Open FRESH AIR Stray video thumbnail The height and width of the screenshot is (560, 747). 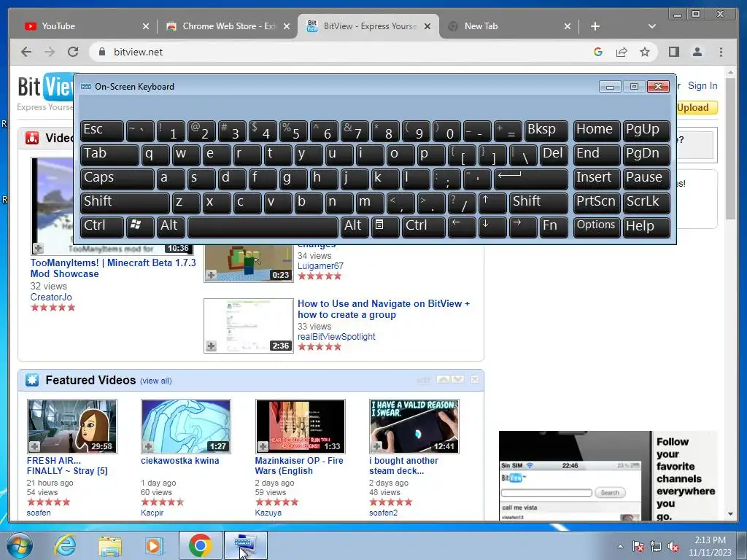(x=72, y=427)
